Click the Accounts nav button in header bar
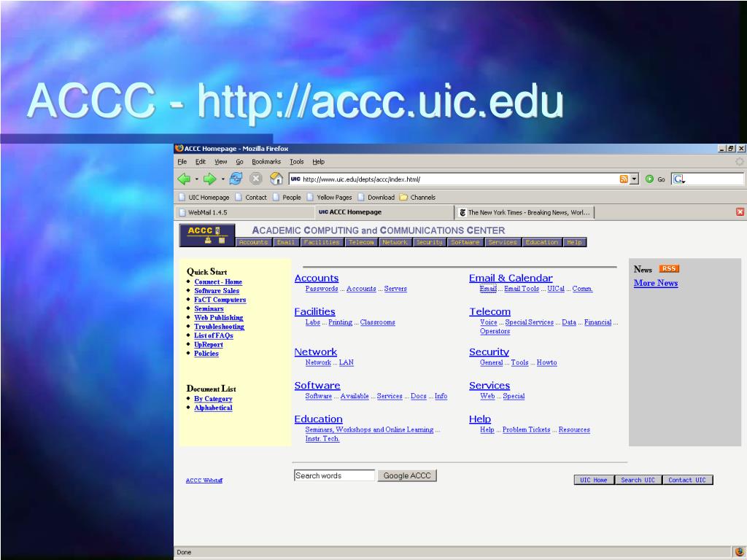The height and width of the screenshot is (560, 747). [254, 242]
